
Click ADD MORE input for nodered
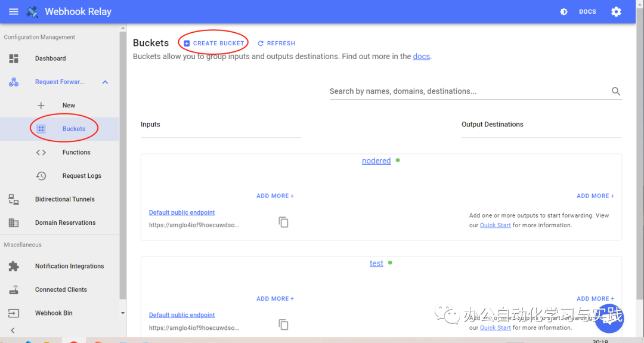(x=275, y=196)
